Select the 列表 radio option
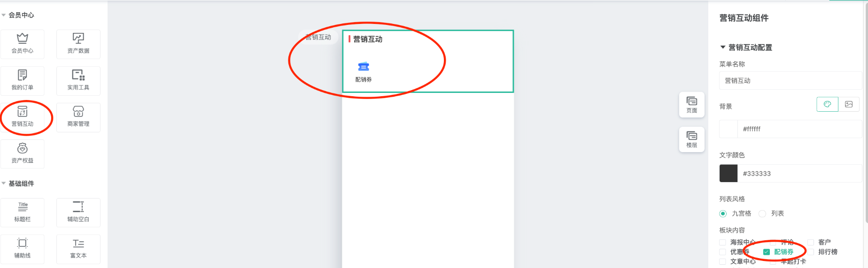Image resolution: width=868 pixels, height=268 pixels. (762, 214)
